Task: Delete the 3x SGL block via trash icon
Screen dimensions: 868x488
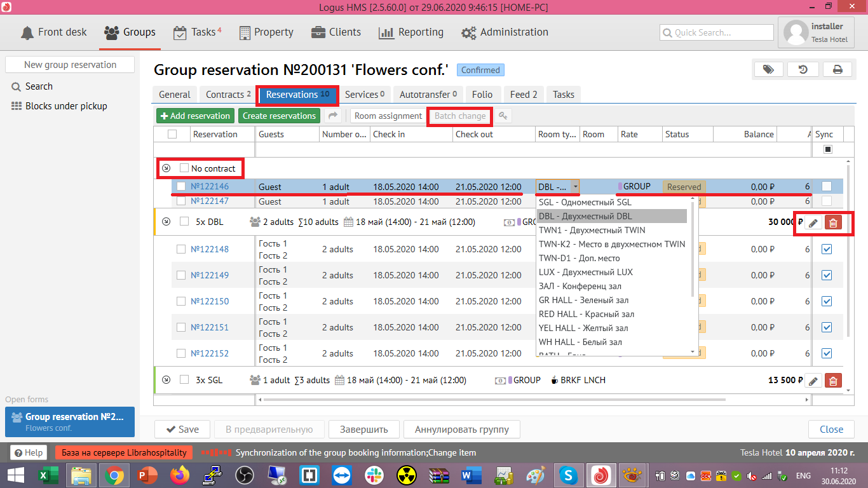Action: point(832,381)
